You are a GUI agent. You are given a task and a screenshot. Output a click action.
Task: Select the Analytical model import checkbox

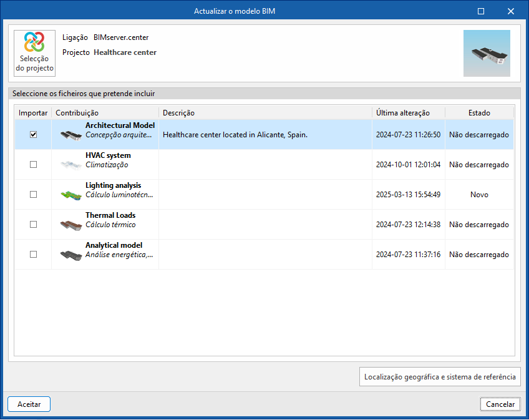click(x=34, y=255)
